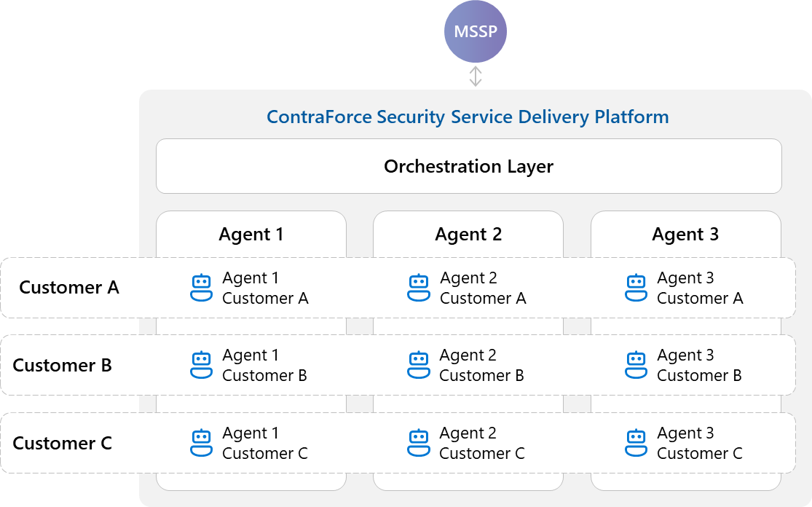Click the robot icon for Agent 3 Customer C
Image resolution: width=812 pixels, height=507 pixels.
636,443
